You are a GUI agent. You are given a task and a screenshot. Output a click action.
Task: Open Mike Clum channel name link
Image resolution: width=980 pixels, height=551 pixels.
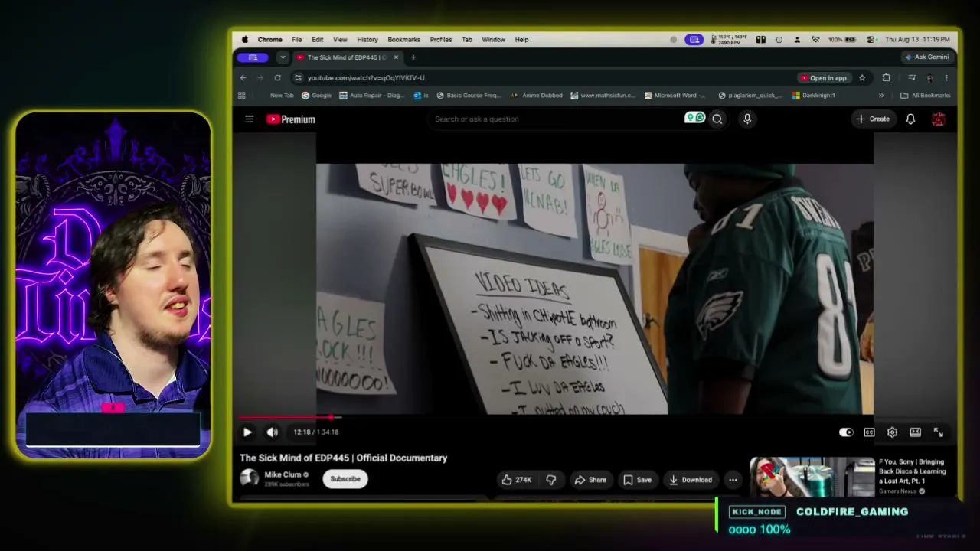283,474
